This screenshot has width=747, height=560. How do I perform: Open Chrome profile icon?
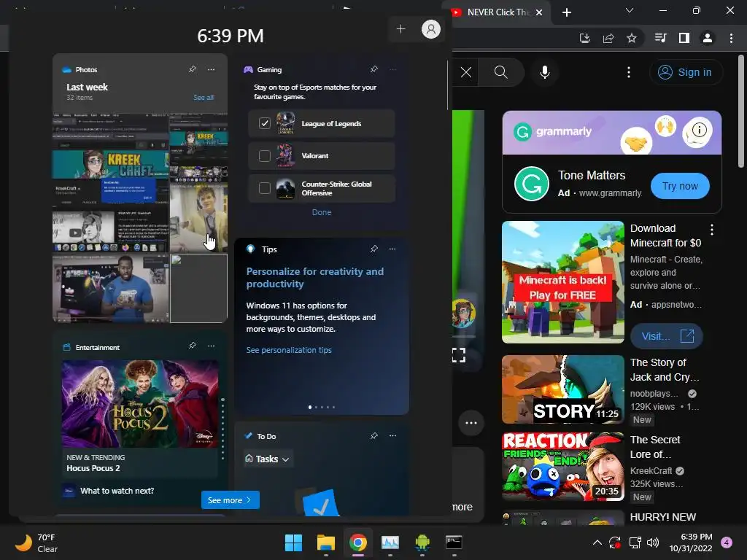(708, 38)
